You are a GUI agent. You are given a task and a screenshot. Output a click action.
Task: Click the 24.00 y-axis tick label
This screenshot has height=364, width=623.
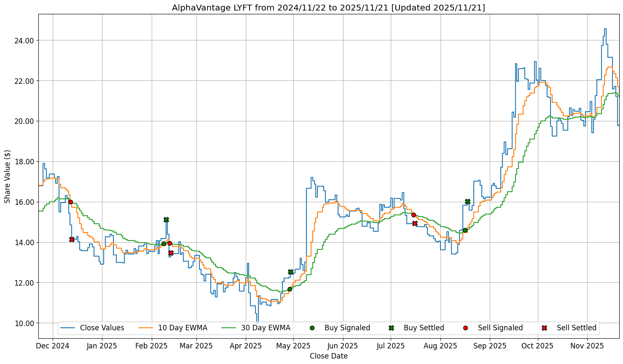tap(24, 40)
